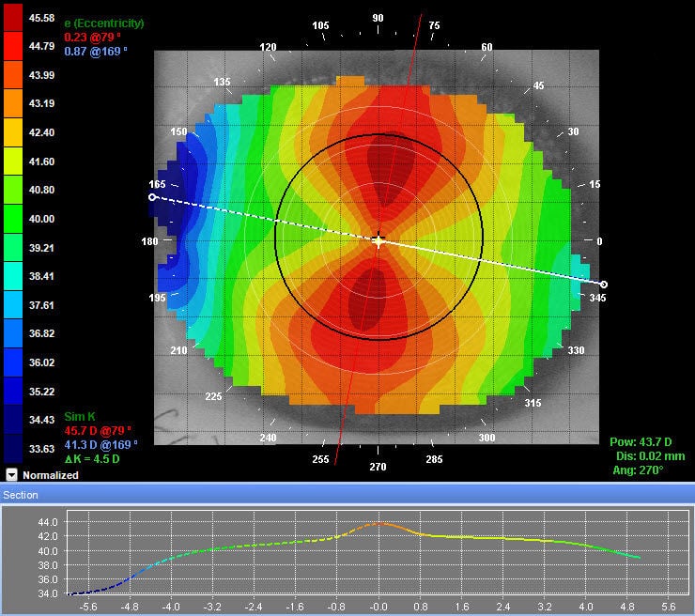Pick the yellow 42.40 color swatch

(x=13, y=132)
